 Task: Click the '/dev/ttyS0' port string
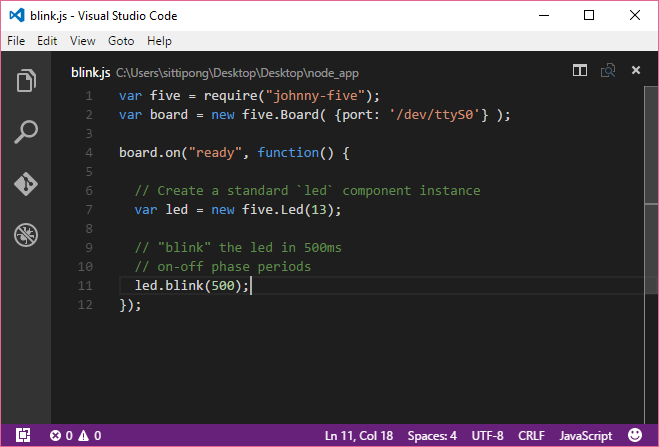(435, 115)
